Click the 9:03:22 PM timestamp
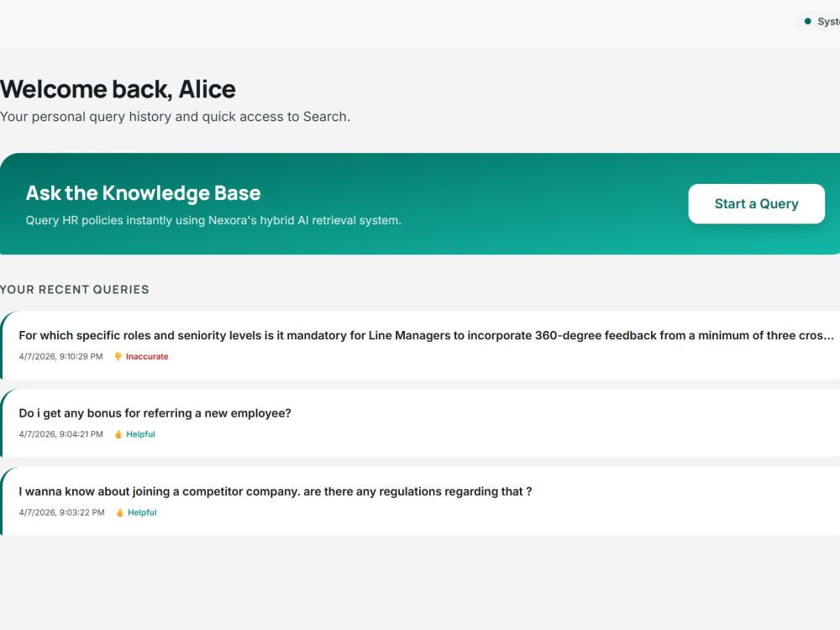The image size is (840, 630). 61,512
